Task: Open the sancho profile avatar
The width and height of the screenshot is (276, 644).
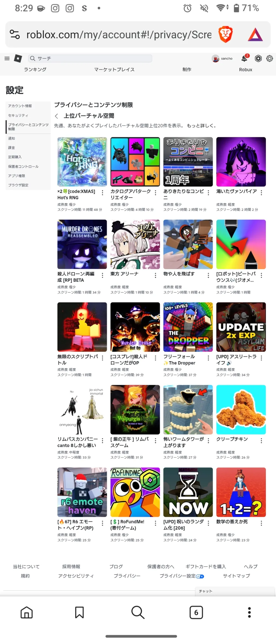Action: click(215, 58)
